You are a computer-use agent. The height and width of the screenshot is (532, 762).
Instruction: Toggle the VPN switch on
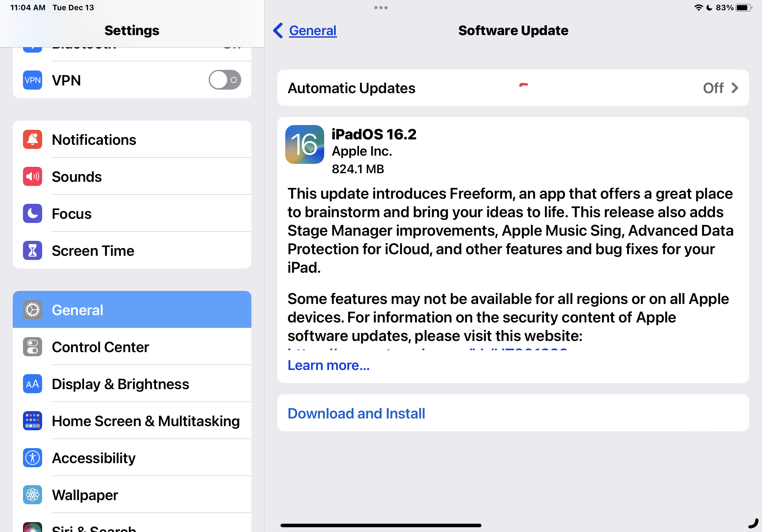225,80
